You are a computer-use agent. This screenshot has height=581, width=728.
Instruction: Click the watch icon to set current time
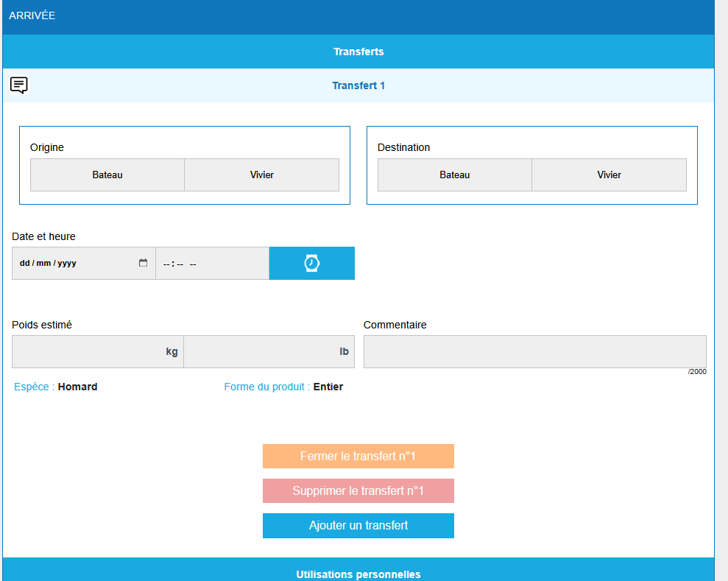(312, 264)
